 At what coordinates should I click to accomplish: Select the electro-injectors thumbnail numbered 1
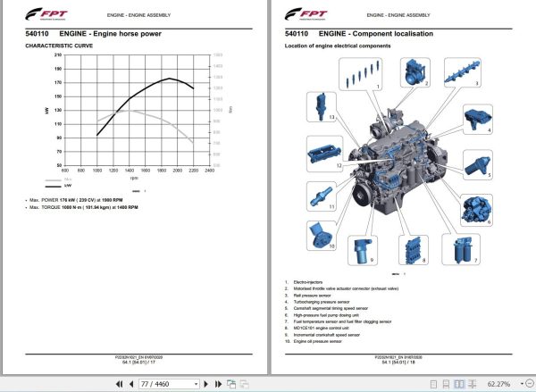pos(361,74)
